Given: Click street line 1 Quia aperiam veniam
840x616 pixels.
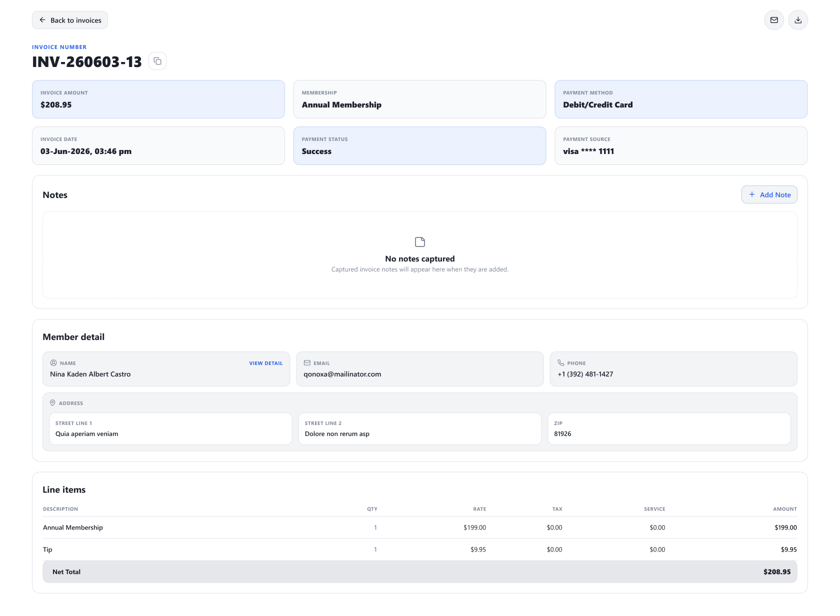Looking at the screenshot, I should pos(87,433).
